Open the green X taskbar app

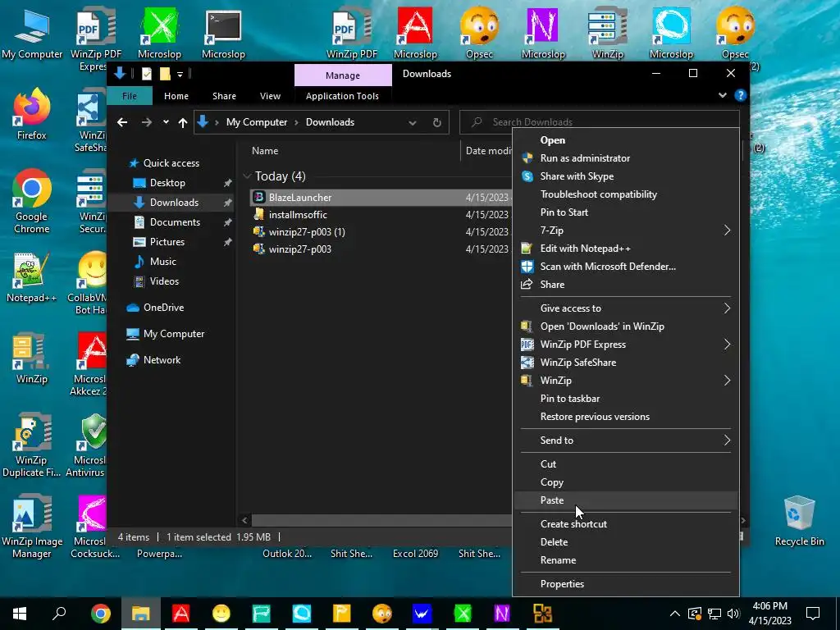[463, 614]
